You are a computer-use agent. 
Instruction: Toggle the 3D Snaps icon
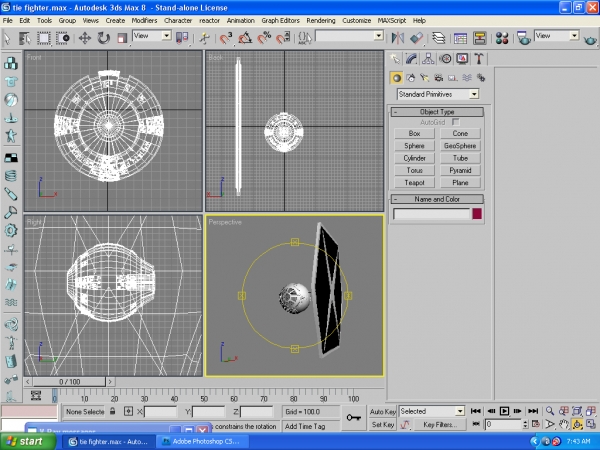tap(226, 38)
